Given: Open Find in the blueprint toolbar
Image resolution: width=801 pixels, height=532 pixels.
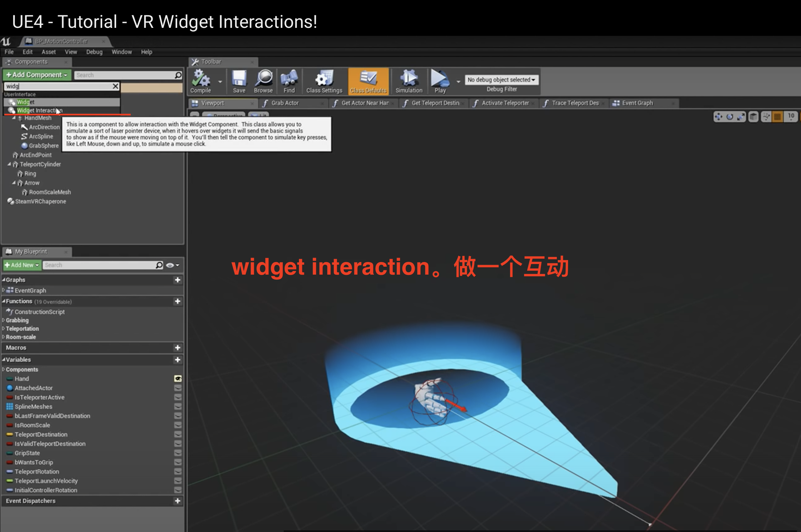Looking at the screenshot, I should (x=289, y=81).
